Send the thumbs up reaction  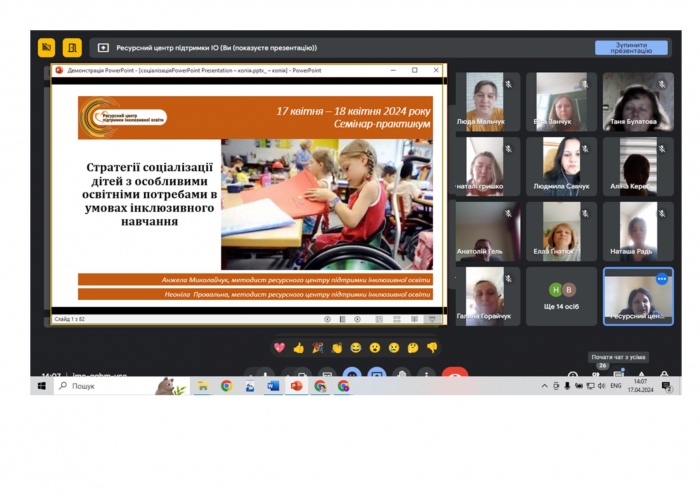(298, 348)
